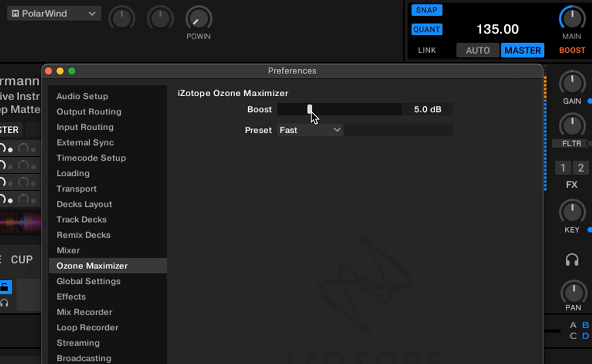This screenshot has height=364, width=592.
Task: Click the PAN knob
Action: coord(574,293)
